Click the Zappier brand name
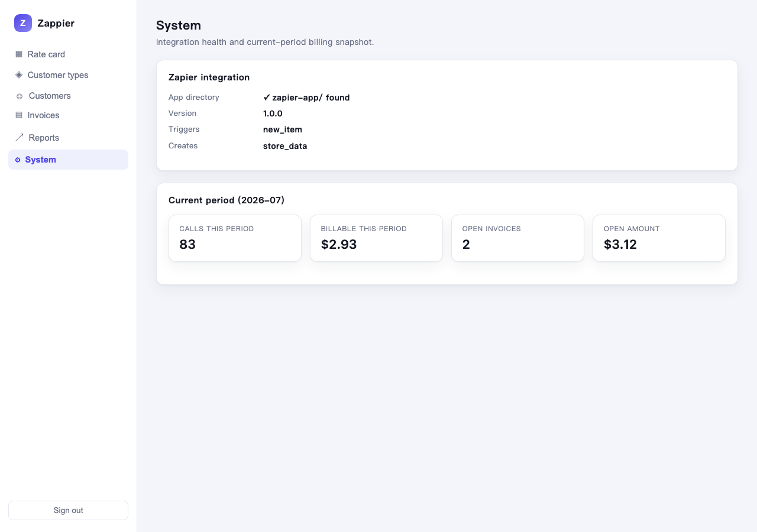This screenshot has height=532, width=757. tap(56, 24)
